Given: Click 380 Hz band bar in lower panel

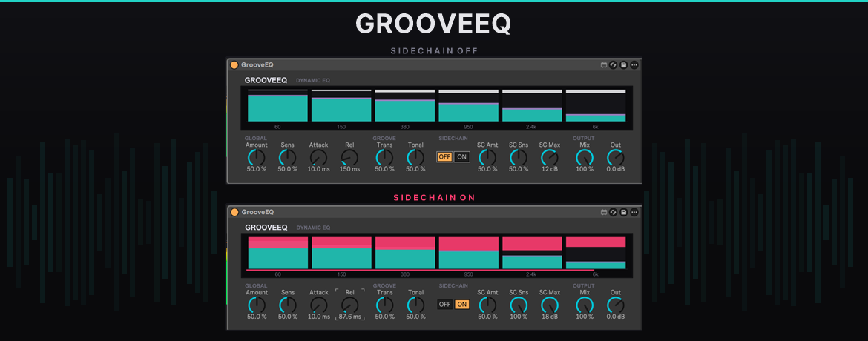Looking at the screenshot, I should [x=404, y=253].
